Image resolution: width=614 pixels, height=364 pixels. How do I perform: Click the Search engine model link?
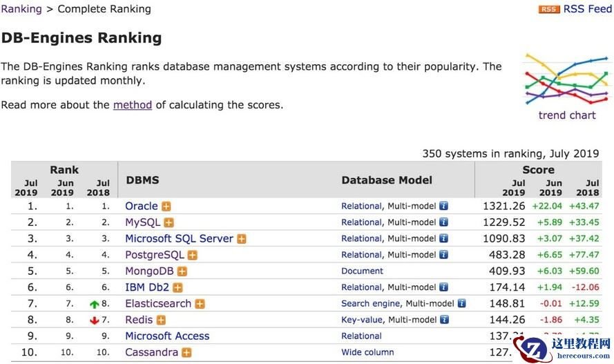pyautogui.click(x=370, y=304)
